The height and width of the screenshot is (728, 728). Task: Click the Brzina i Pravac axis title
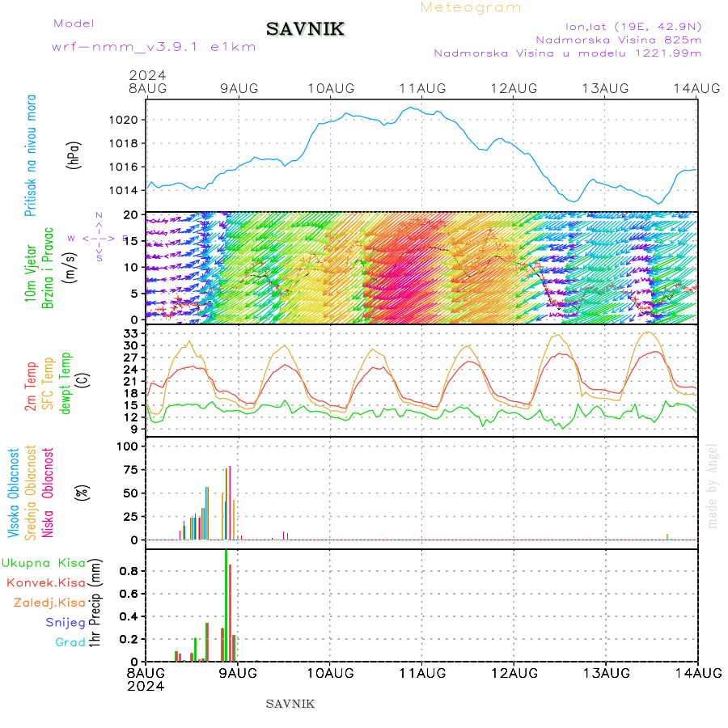coord(48,269)
